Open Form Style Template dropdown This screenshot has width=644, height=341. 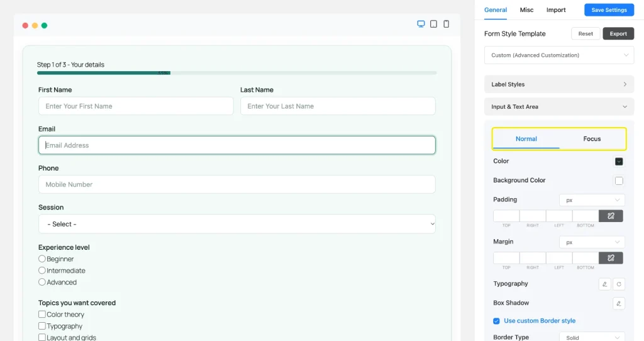point(559,55)
